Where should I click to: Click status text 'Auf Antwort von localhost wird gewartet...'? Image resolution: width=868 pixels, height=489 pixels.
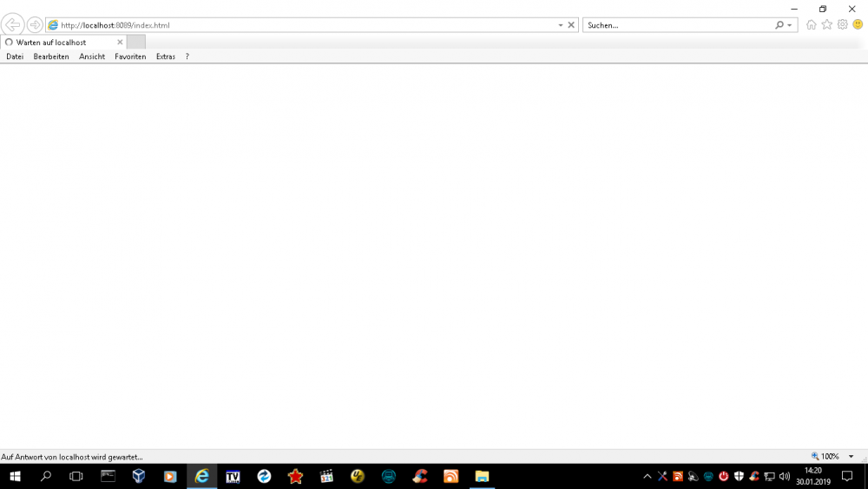point(72,457)
